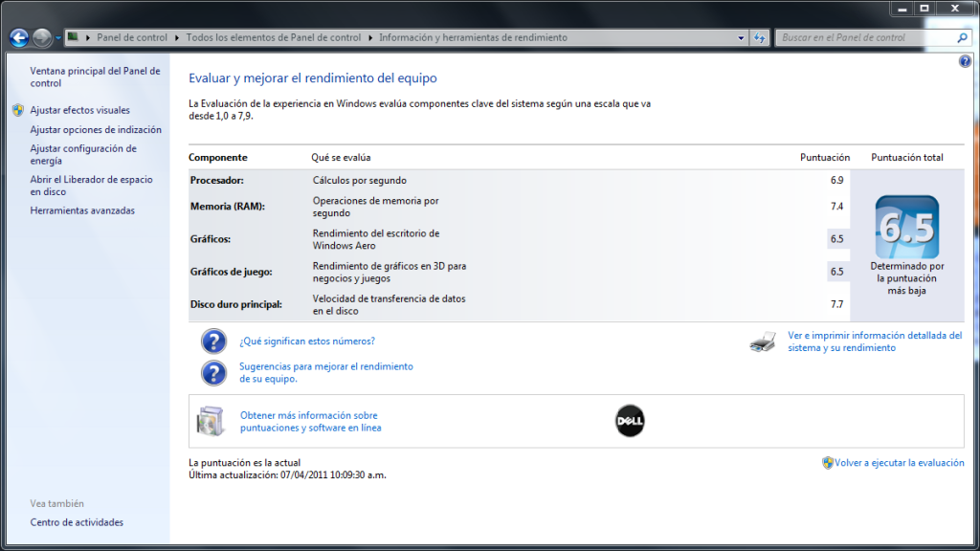Open Herramientas avanzadas
980x551 pixels.
82,210
